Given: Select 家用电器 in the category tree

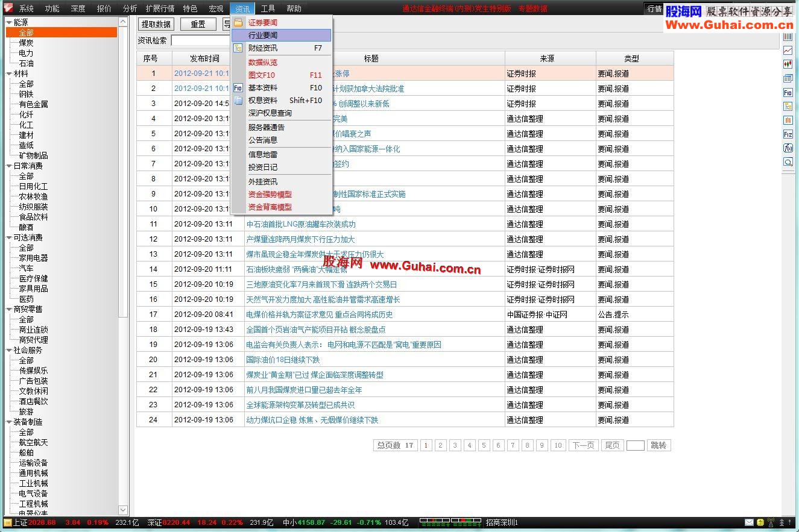Looking at the screenshot, I should tap(33, 258).
